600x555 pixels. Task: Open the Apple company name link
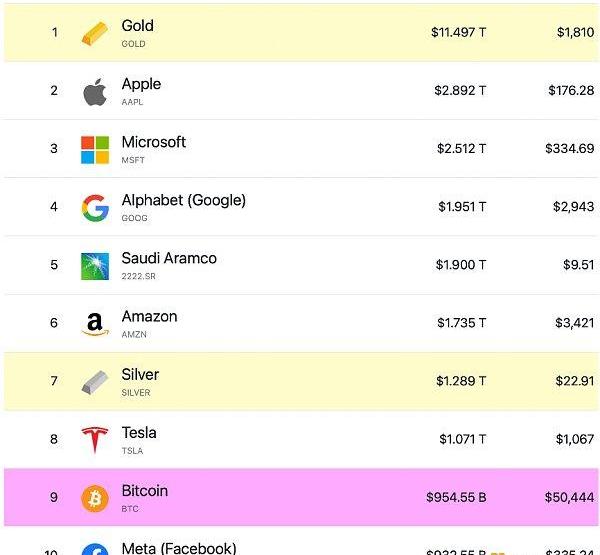pos(141,84)
